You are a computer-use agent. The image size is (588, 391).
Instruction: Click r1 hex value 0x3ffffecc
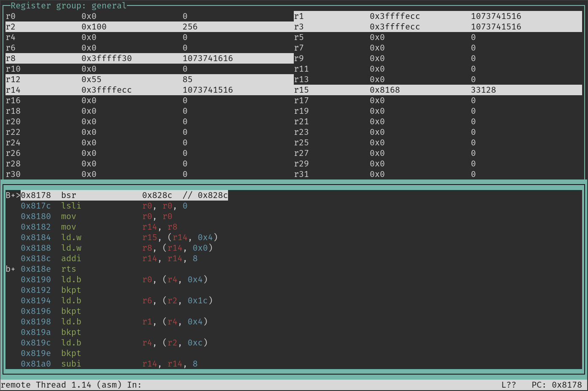tap(395, 16)
